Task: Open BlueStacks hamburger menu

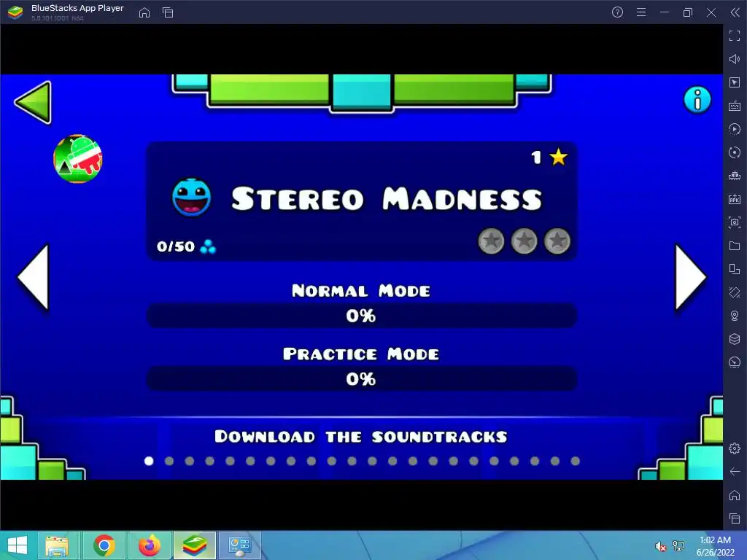Action: (641, 12)
